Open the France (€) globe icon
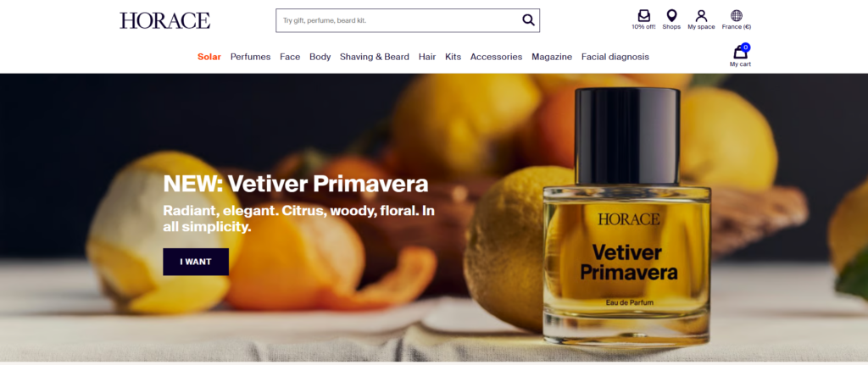Viewport: 868px width, 365px height. [x=737, y=15]
